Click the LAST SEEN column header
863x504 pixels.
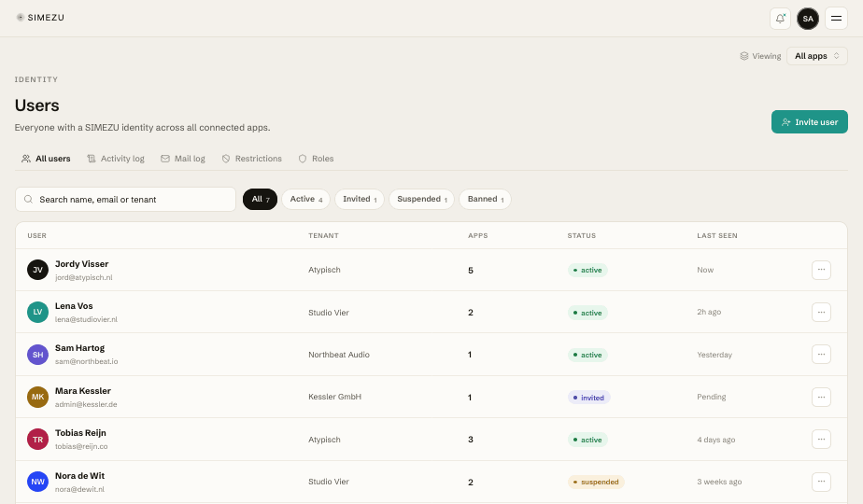[716, 235]
